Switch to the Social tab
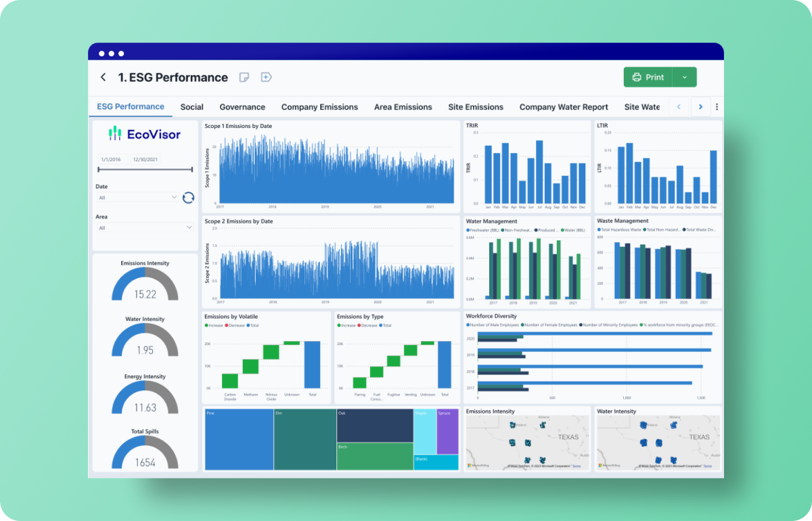Image resolution: width=812 pixels, height=521 pixels. tap(191, 107)
